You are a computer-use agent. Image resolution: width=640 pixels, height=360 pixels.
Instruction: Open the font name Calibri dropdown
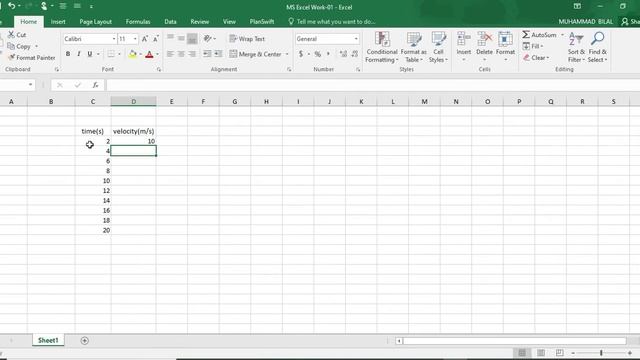114,39
